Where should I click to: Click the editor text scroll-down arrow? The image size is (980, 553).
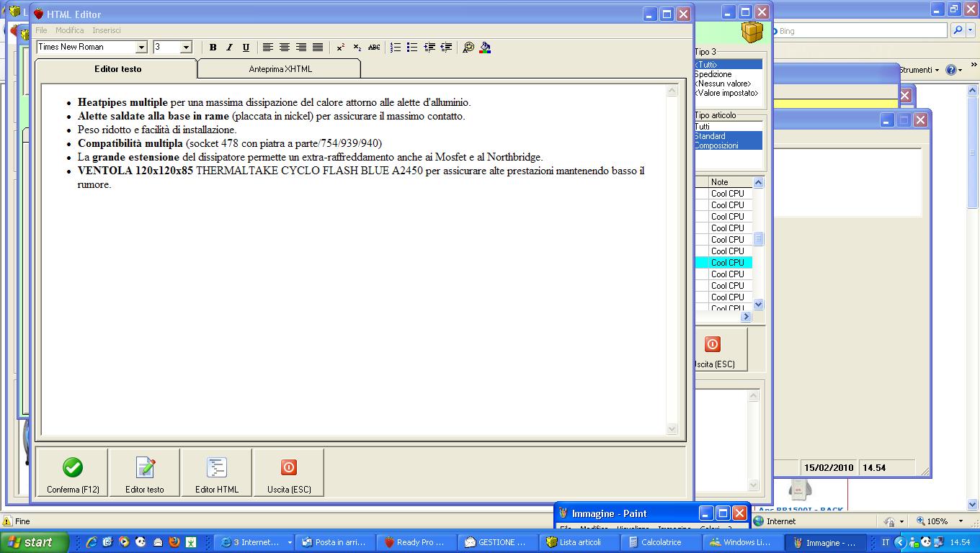(x=672, y=429)
